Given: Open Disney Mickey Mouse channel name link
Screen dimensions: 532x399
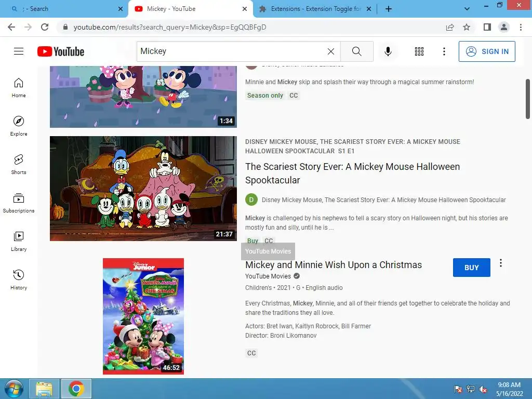Looking at the screenshot, I should [x=384, y=200].
